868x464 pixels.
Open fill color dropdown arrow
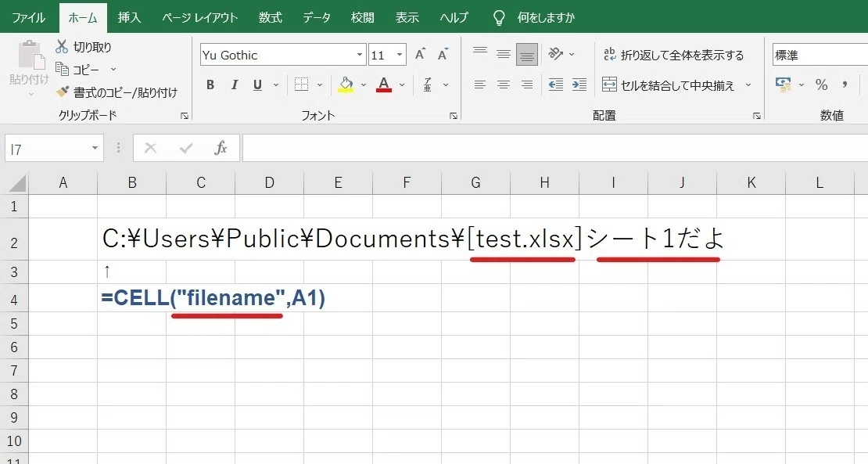pyautogui.click(x=364, y=85)
